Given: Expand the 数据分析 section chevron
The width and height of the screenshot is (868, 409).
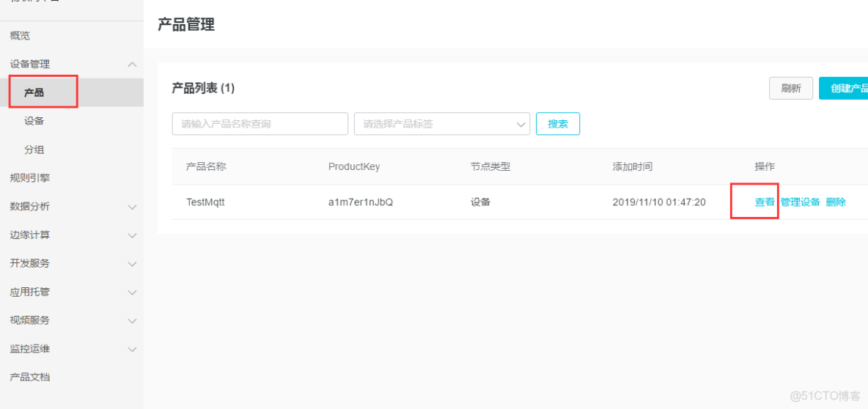Looking at the screenshot, I should tap(132, 207).
